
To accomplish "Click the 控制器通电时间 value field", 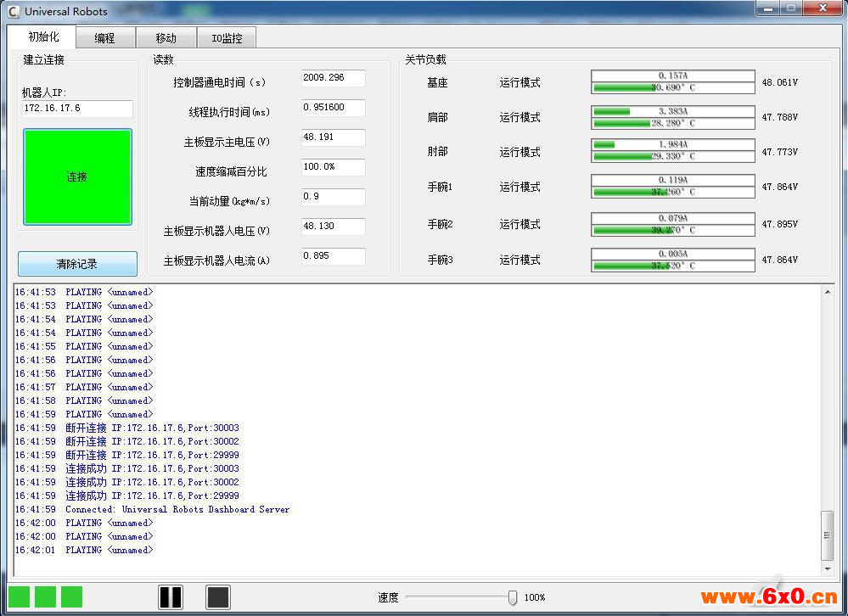I will pyautogui.click(x=333, y=78).
